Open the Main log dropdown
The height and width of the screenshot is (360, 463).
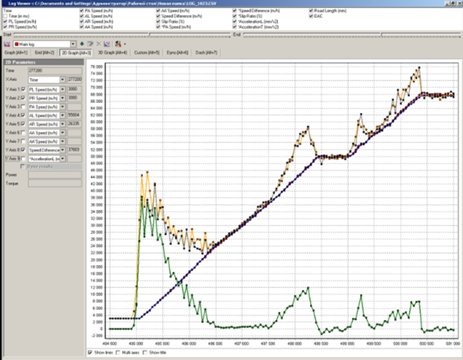point(73,44)
